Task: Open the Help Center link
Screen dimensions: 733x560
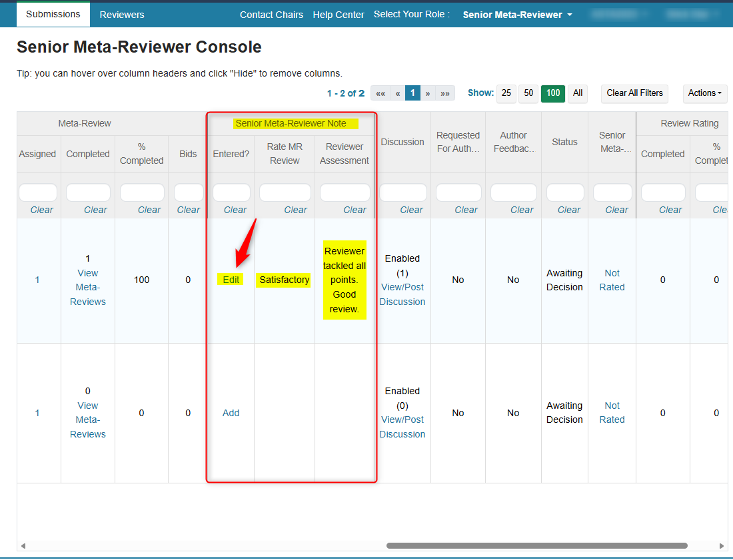Action: click(339, 15)
